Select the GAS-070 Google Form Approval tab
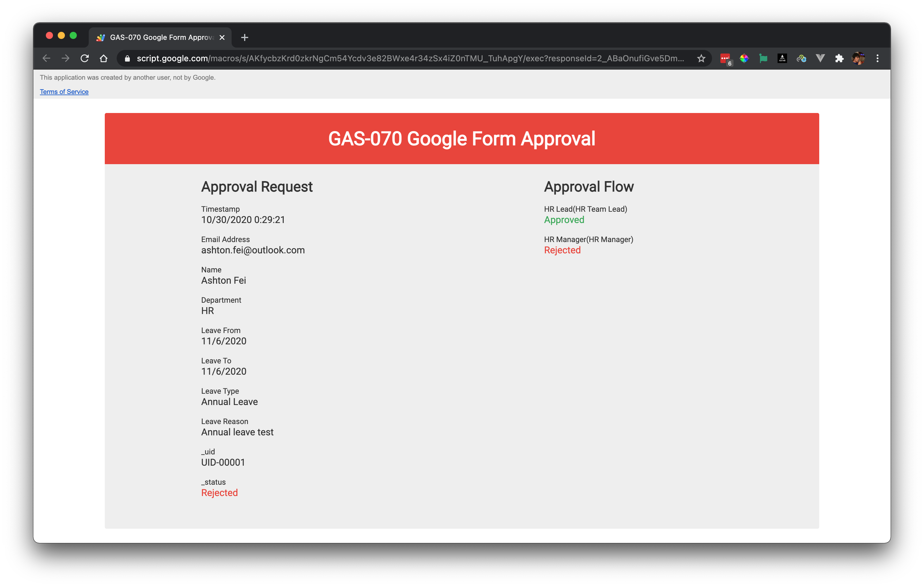This screenshot has width=924, height=587. (161, 37)
